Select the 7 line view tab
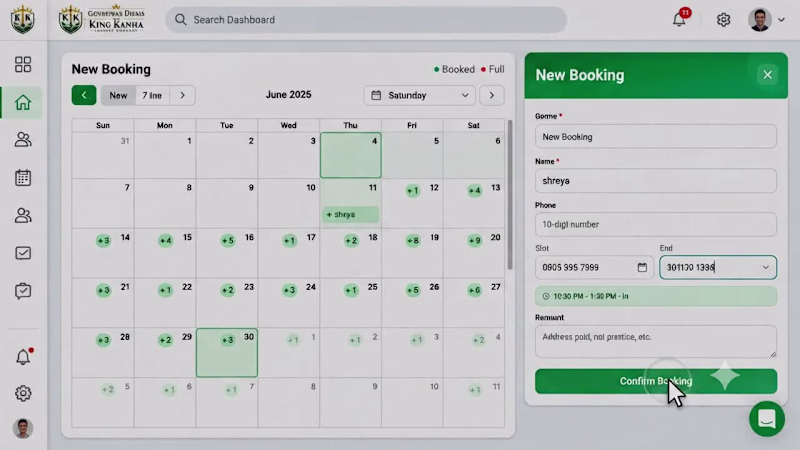Viewport: 800px width, 450px height. (x=152, y=95)
